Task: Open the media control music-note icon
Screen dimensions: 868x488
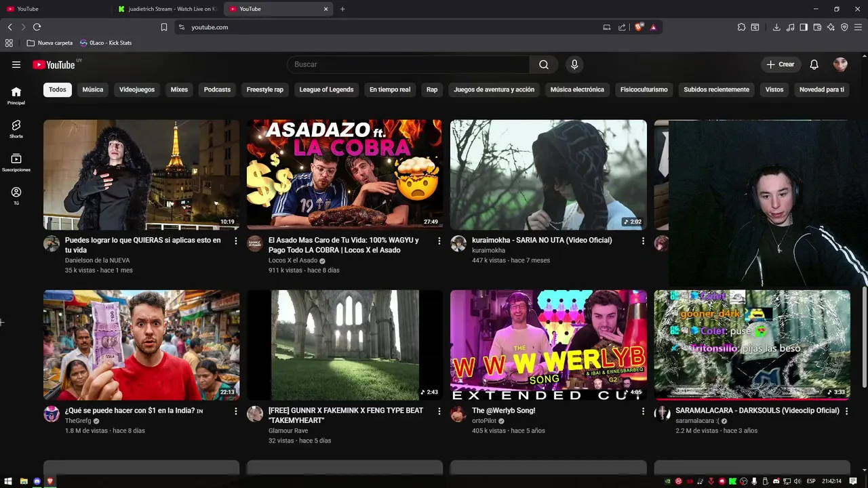Action: pyautogui.click(x=790, y=27)
